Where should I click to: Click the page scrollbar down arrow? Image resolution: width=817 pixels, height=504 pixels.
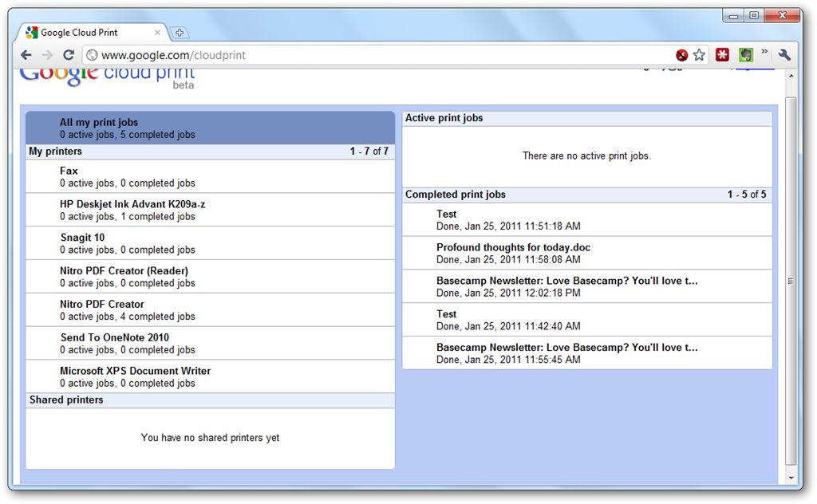791,478
